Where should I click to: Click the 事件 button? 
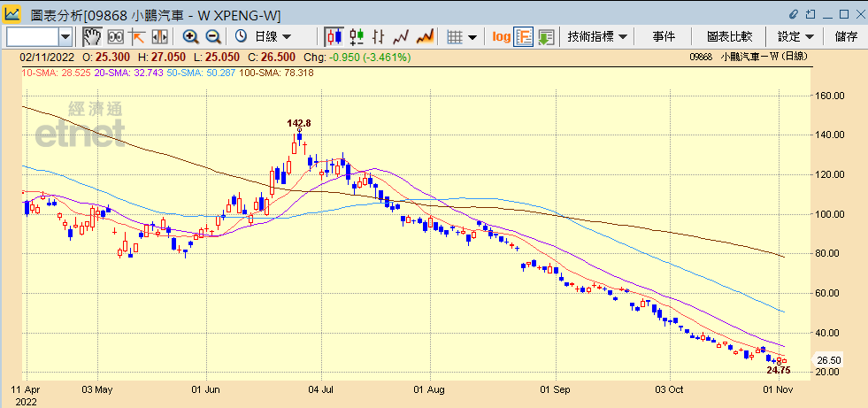pyautogui.click(x=664, y=37)
